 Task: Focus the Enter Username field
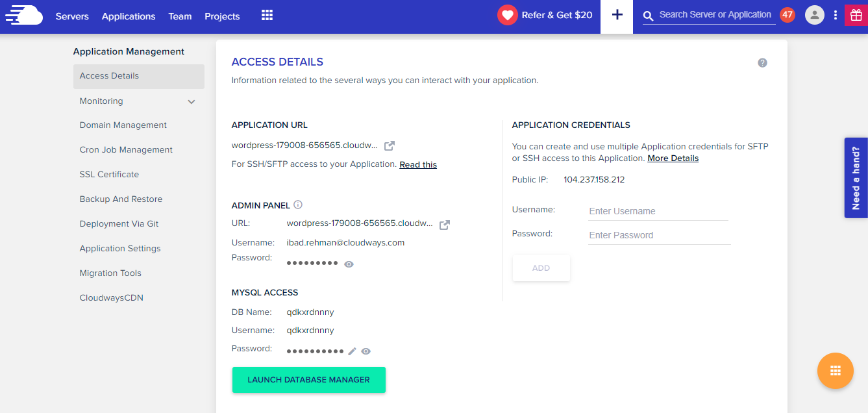pyautogui.click(x=658, y=211)
